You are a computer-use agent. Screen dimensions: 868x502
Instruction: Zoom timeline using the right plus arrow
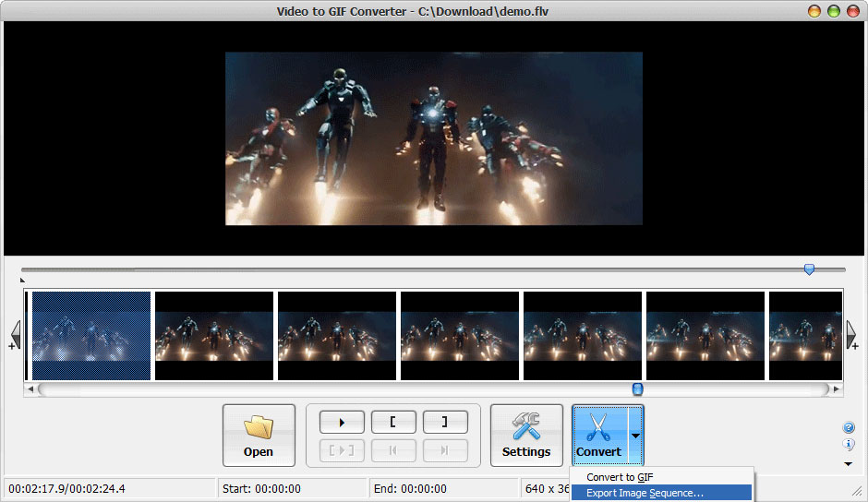click(852, 335)
